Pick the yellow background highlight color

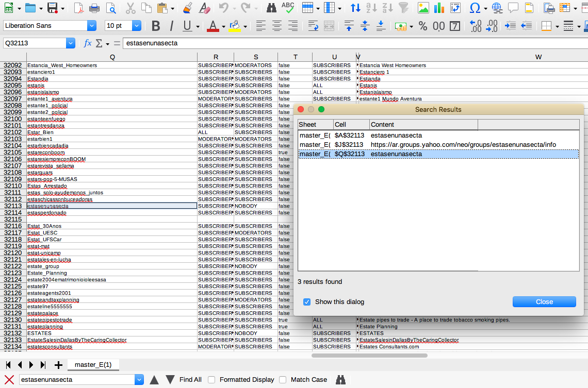pyautogui.click(x=235, y=26)
